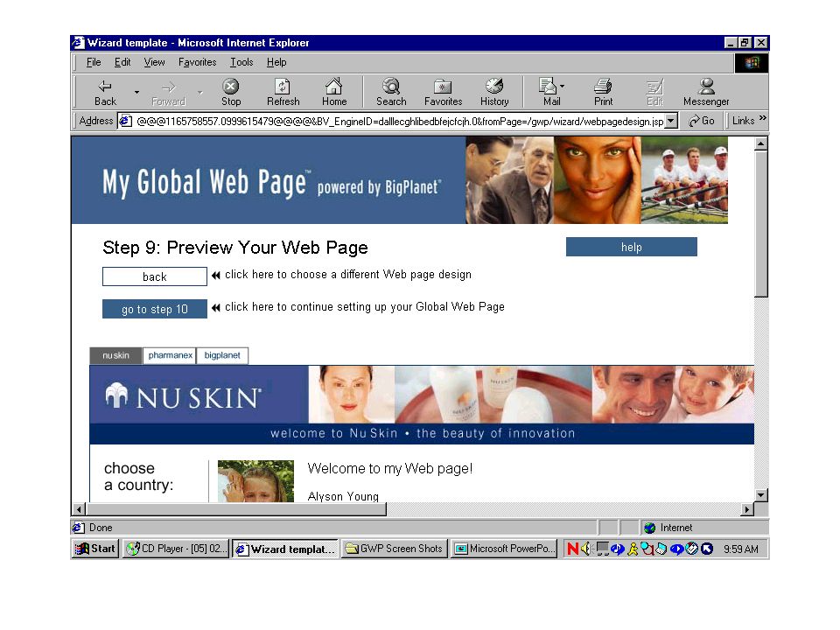Click the page icon in address bar
The width and height of the screenshot is (840, 630).
[125, 121]
